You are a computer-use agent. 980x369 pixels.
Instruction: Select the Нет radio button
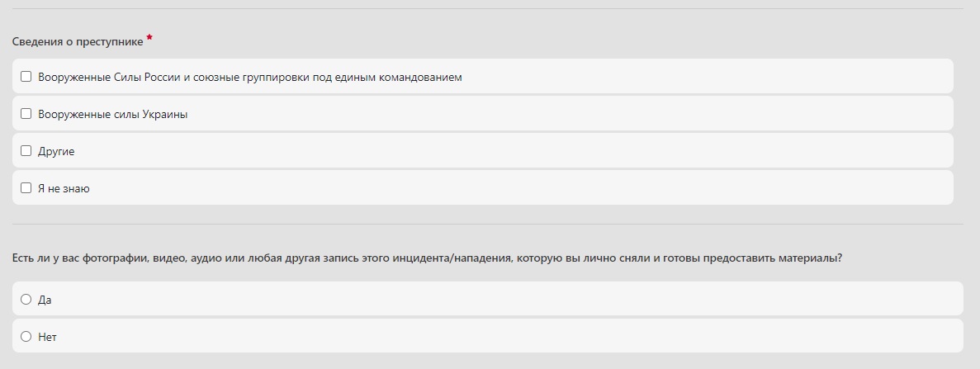pos(26,337)
